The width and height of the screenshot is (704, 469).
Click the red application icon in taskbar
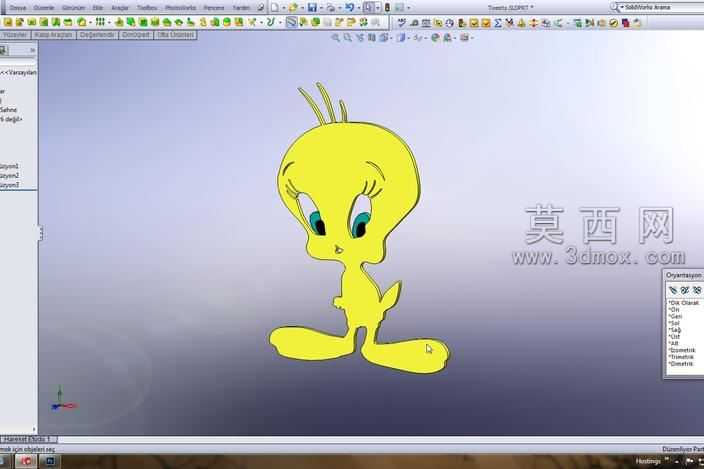tap(26, 461)
